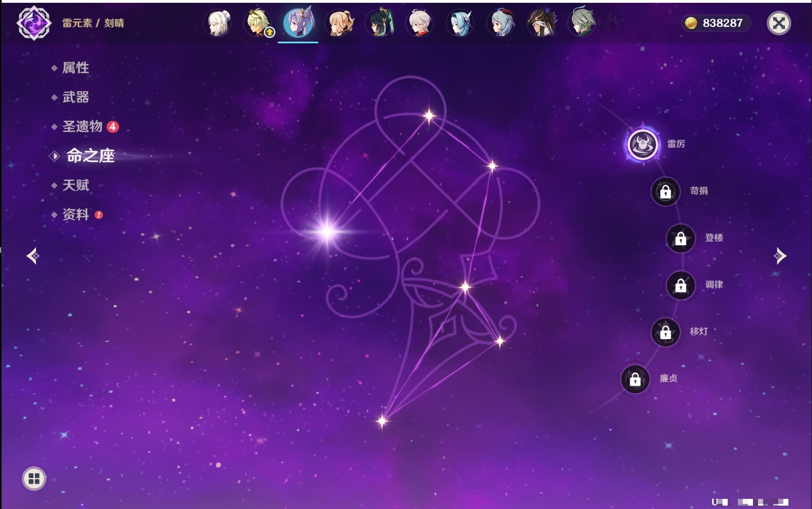Click the 苛捐 constellation name label

click(x=699, y=191)
